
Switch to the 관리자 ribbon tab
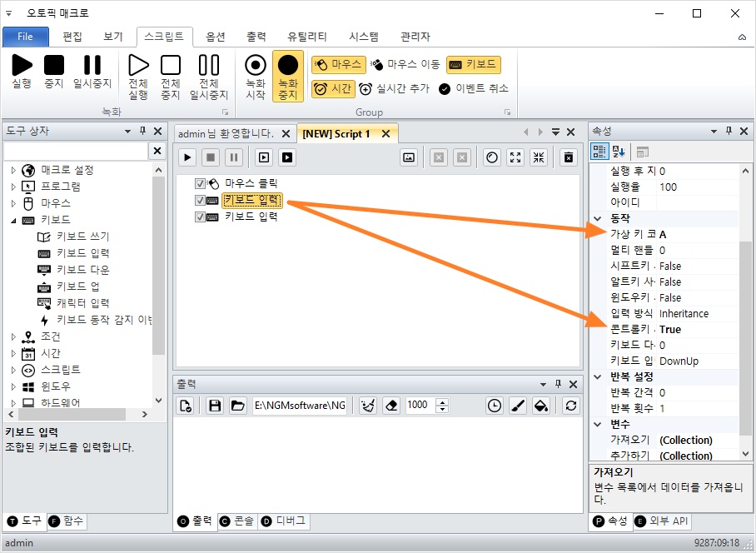click(415, 37)
